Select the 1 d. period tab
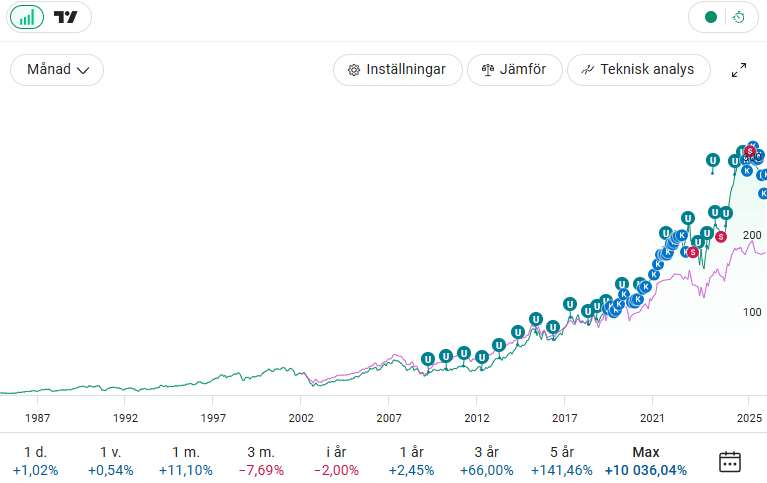Screen dimensions: 767x483 pyautogui.click(x=35, y=461)
